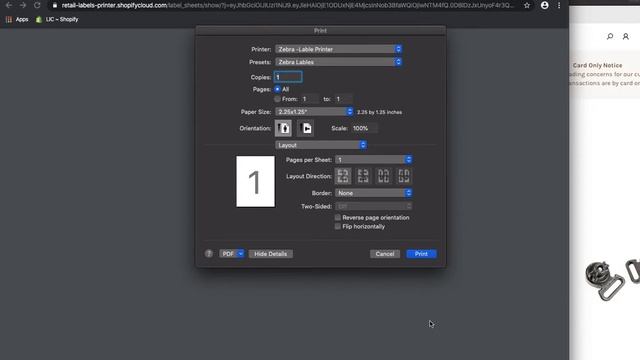
Task: Choose second layout direction icon
Action: click(363, 176)
